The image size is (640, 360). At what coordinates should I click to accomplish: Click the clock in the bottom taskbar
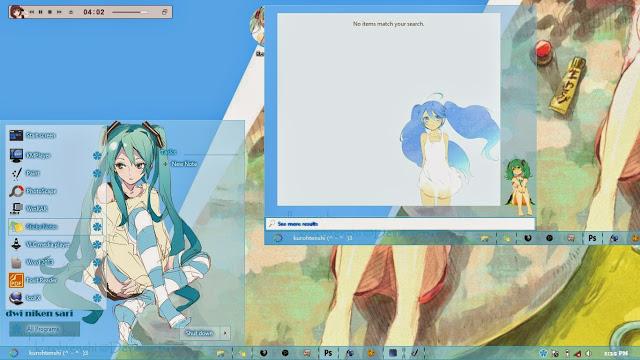tap(616, 353)
